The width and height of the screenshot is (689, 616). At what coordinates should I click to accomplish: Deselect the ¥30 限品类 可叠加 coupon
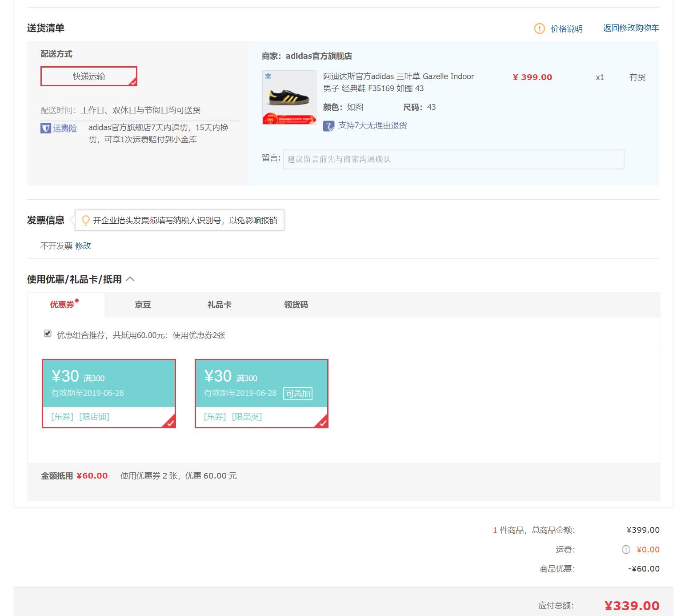tap(261, 394)
